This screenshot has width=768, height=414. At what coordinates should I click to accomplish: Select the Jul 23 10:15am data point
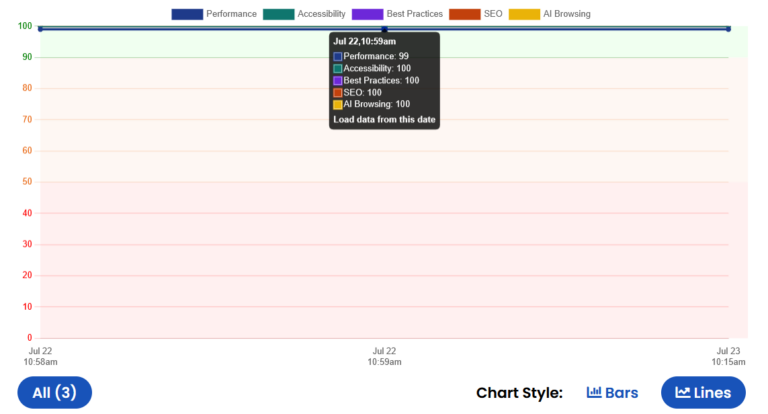point(728,29)
